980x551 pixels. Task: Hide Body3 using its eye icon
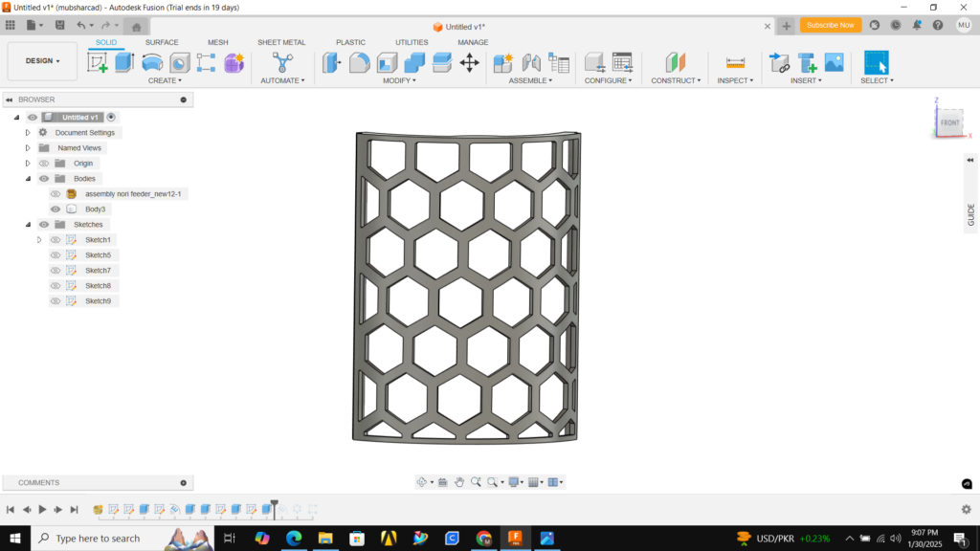[56, 209]
